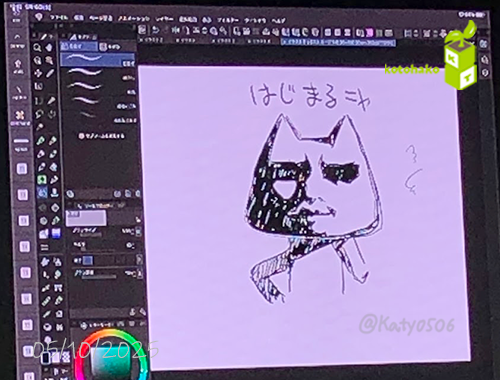Select the Move layer star-shaped tool

[x=38, y=73]
